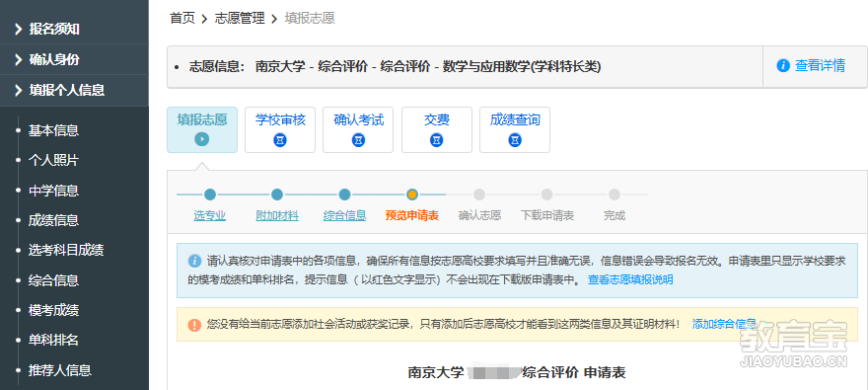Click the 预览申请表 step label
868x390 pixels.
click(x=412, y=215)
